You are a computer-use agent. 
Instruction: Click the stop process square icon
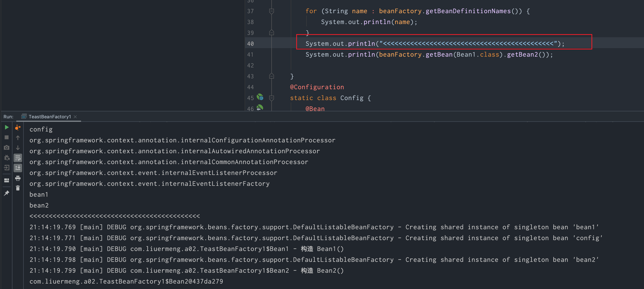click(x=7, y=138)
